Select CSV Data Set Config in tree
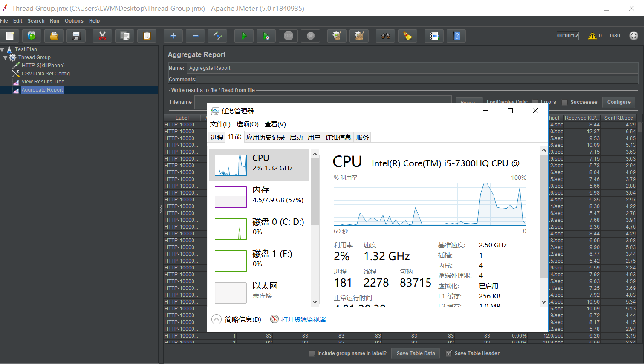The image size is (644, 364). [x=46, y=74]
